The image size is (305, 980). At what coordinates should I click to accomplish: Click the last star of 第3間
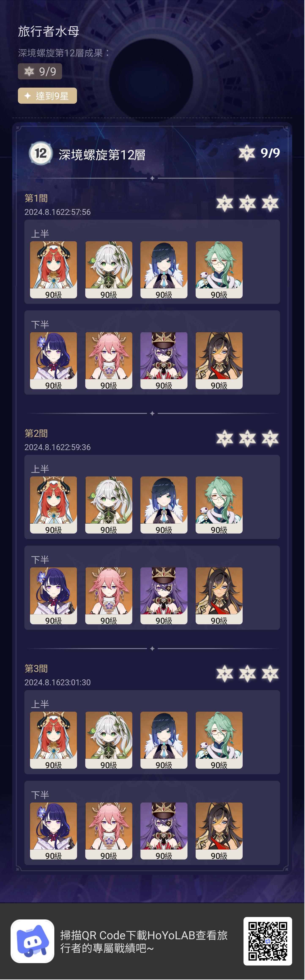(270, 673)
